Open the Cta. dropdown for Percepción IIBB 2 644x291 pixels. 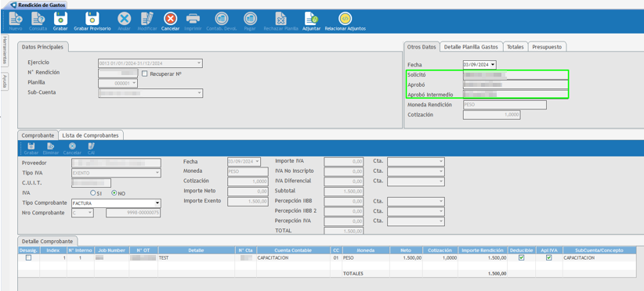441,211
